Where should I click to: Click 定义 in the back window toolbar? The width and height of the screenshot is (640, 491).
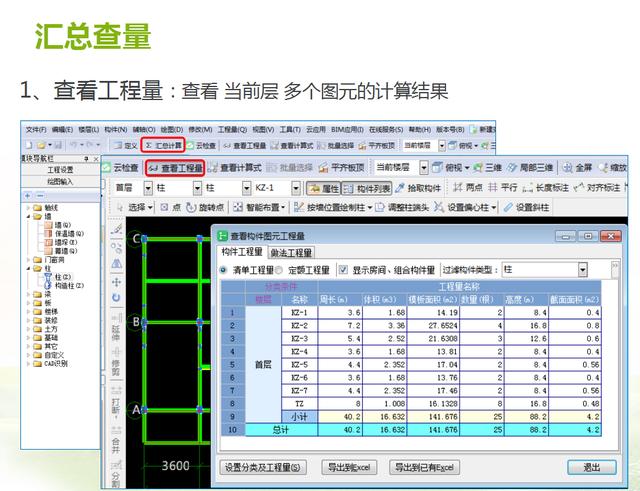click(125, 145)
